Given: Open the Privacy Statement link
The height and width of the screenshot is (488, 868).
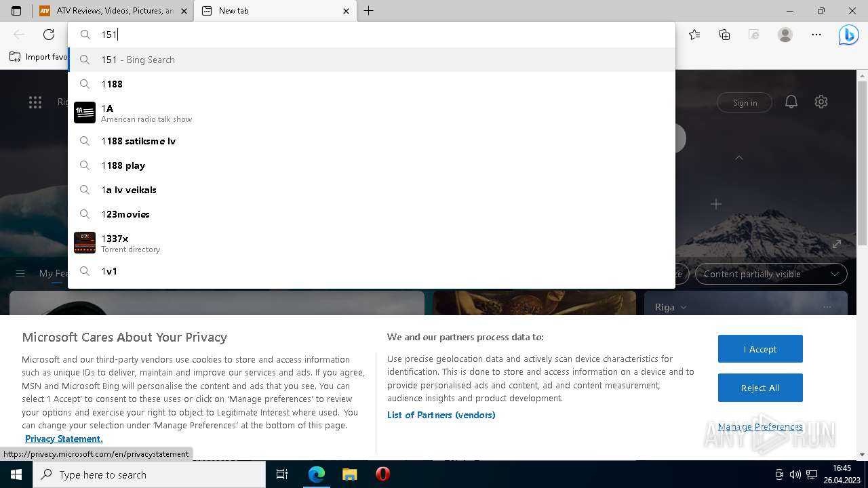Looking at the screenshot, I should (64, 439).
